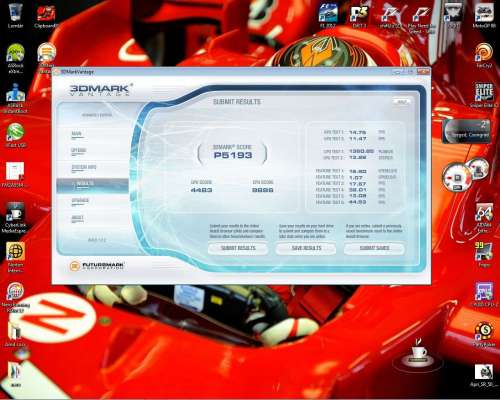Launch the green ASRock eXtreme tuner shortcut
The image size is (500, 400).
pos(15,58)
